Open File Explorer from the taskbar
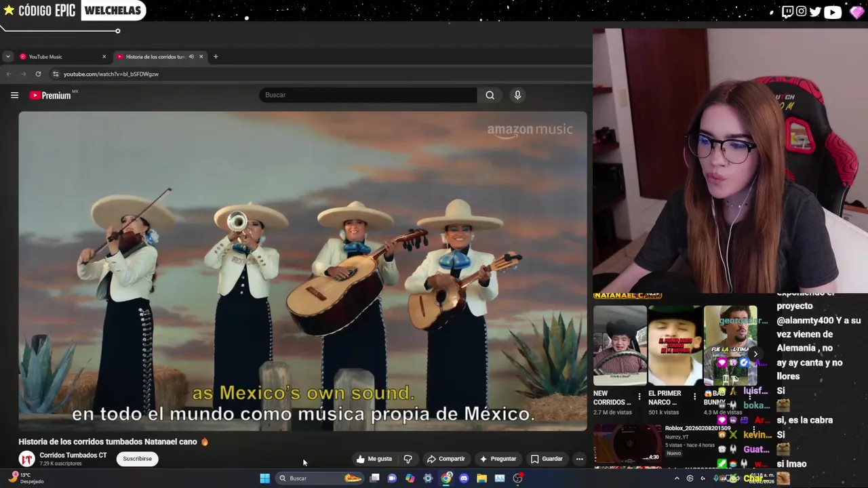868x488 pixels. (481, 479)
